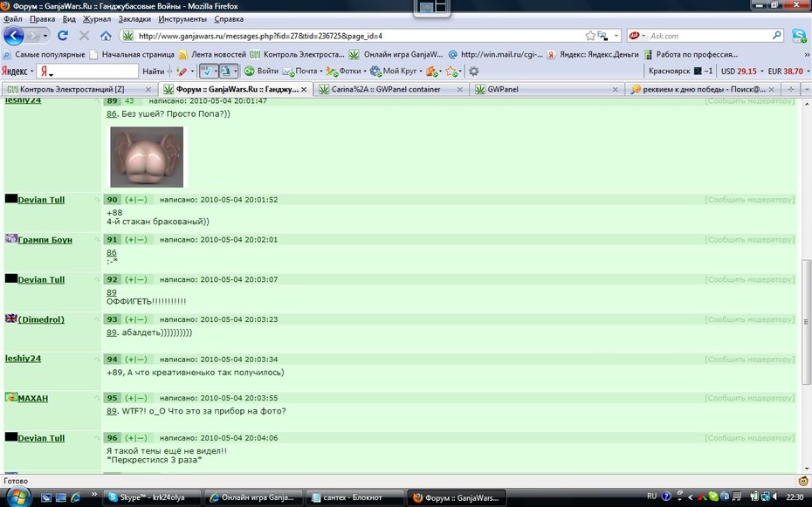Vote (+|–) on message 95
This screenshot has width=812, height=507.
(135, 398)
